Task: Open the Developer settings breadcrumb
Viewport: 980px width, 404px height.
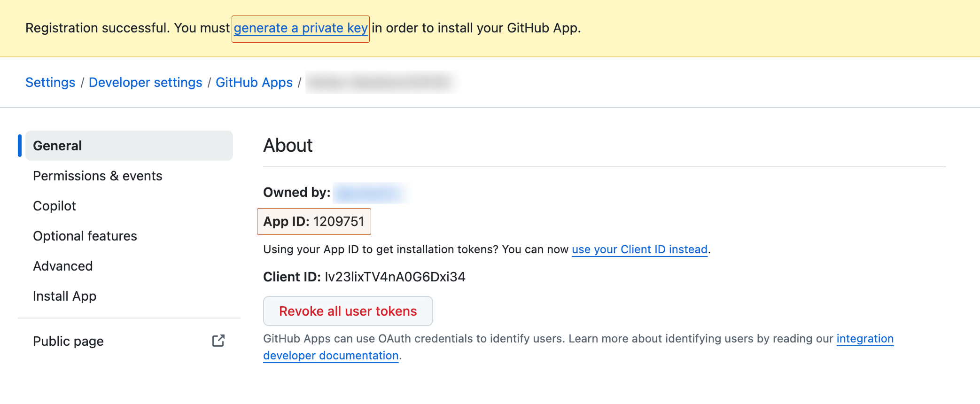Action: 145,82
